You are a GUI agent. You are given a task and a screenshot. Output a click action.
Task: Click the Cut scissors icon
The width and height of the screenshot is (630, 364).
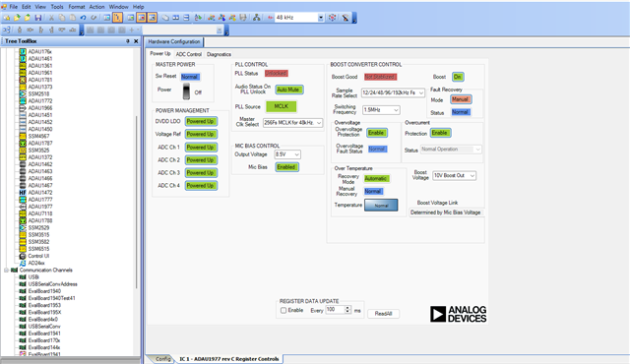tap(51, 18)
